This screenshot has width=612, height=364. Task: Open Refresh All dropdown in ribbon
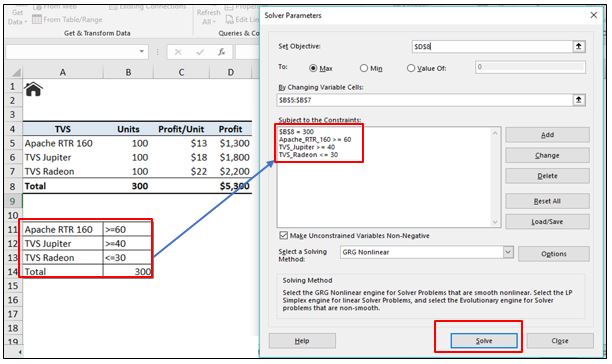pyautogui.click(x=208, y=17)
